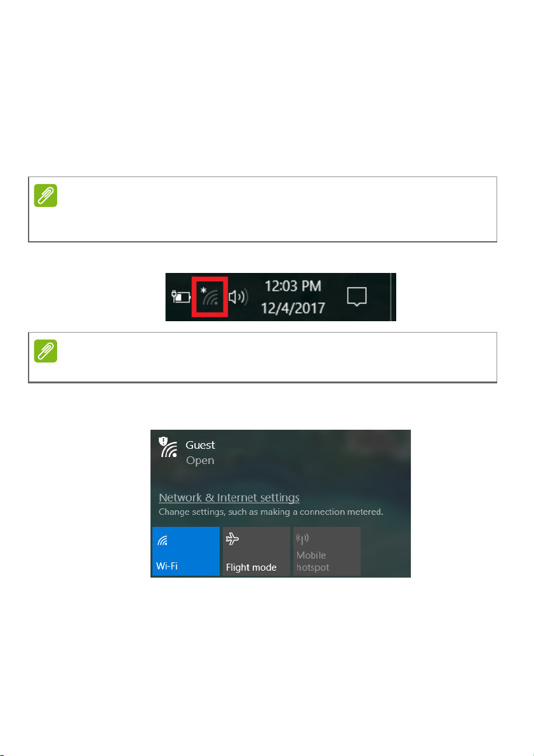
Task: Click the Change settings description text
Action: click(x=271, y=512)
